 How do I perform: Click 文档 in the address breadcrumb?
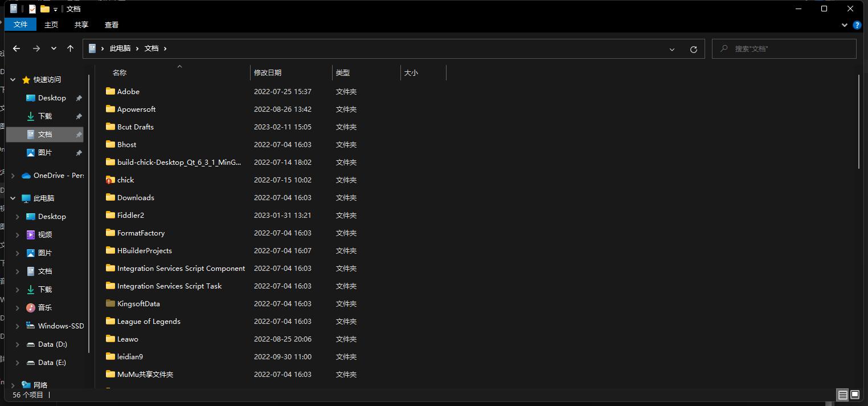(152, 48)
